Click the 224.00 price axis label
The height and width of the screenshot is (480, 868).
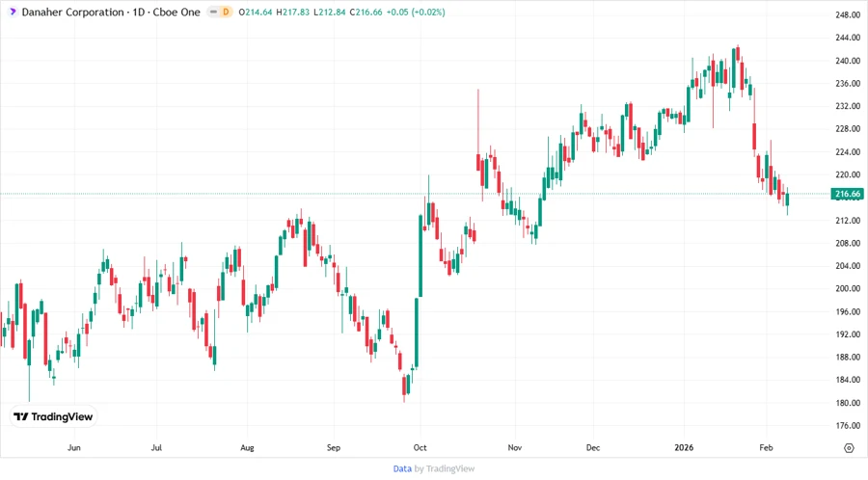848,152
